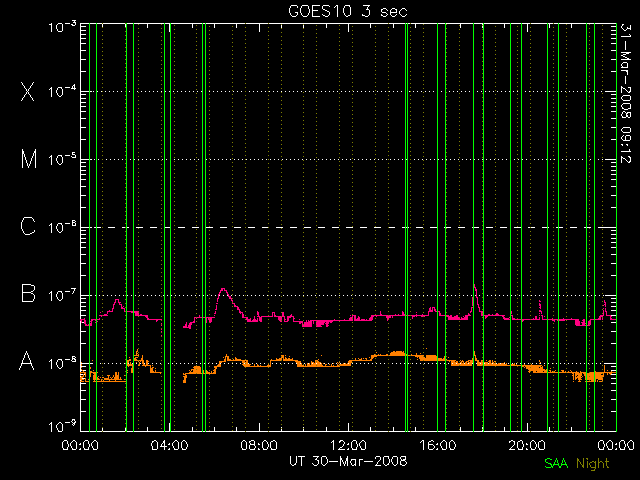Select the A flare class label
Screen dimensions: 640x480
point(27,361)
